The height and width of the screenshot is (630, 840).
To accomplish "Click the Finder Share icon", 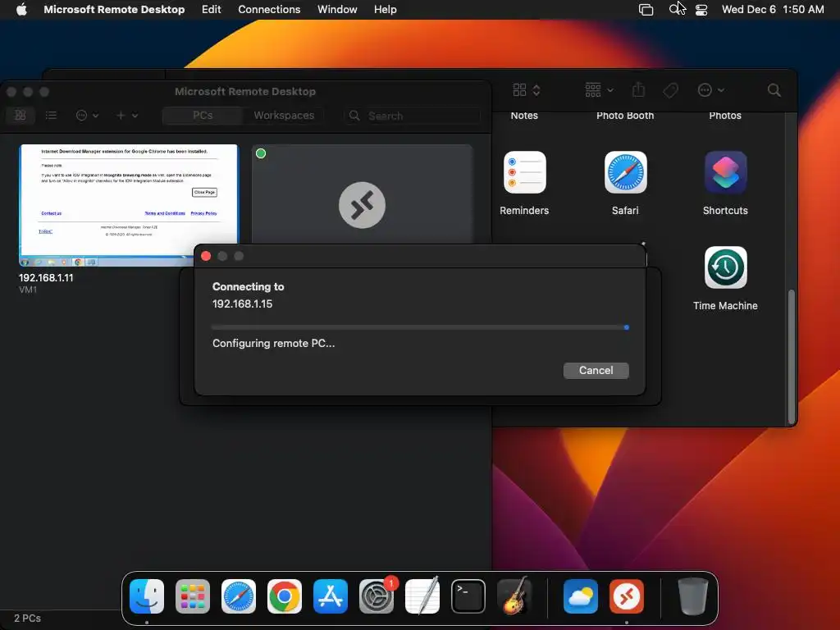I will pos(638,89).
